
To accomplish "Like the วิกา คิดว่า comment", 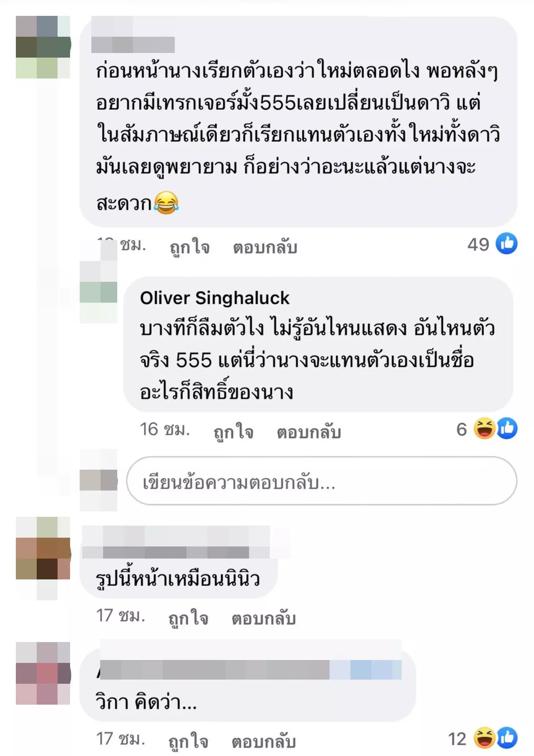I will (x=189, y=741).
